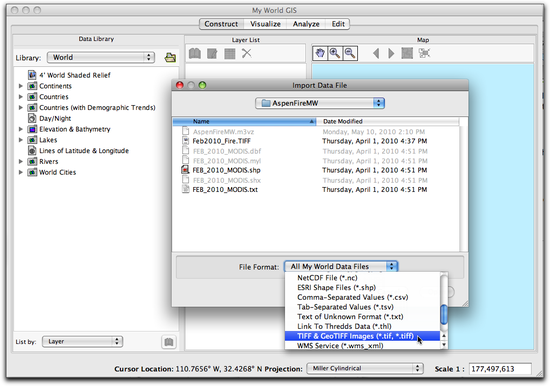Open the AspenFireMW folder dropdown
550x386 pixels.
320,103
